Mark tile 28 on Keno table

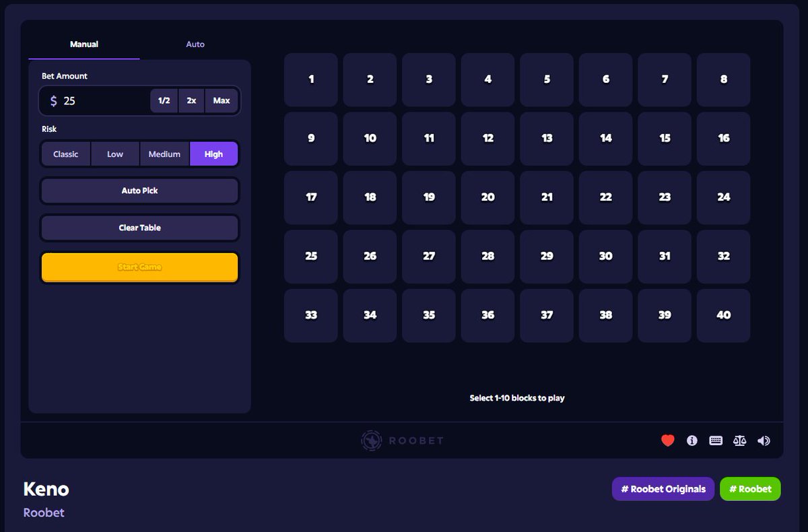(x=487, y=257)
